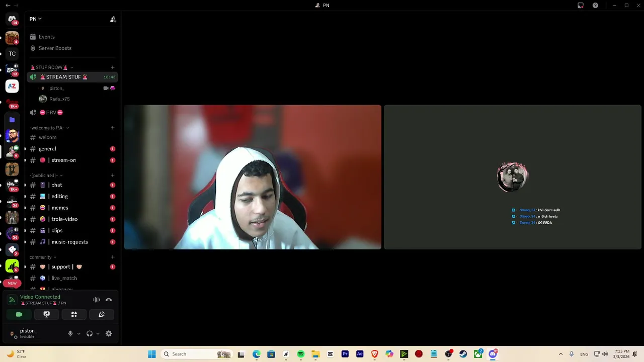Open the soundboard button
This screenshot has height=362, width=644.
coord(102,314)
